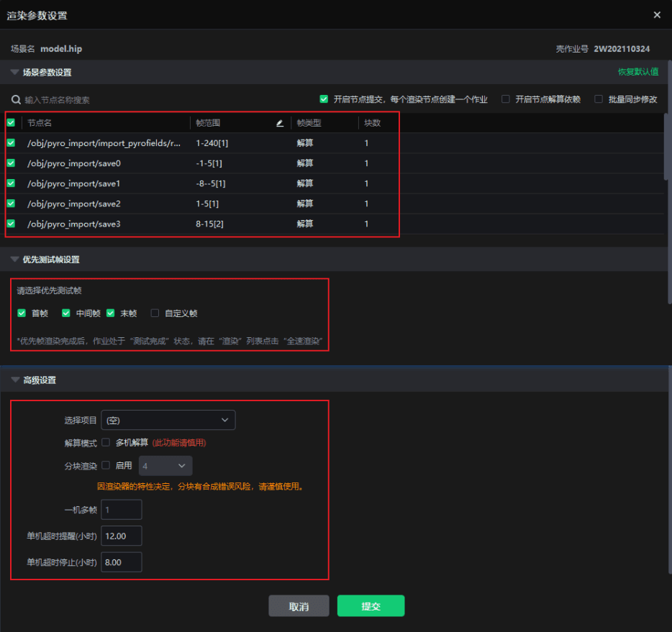
Task: Collapse the 优先测试帧设置 section
Action: [14, 260]
